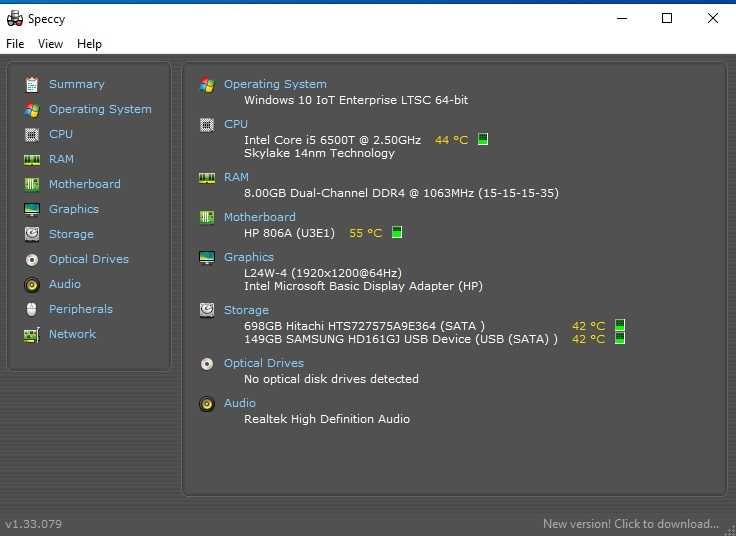The image size is (736, 536).
Task: Click the CPU chip icon in summary panel
Action: [207, 125]
